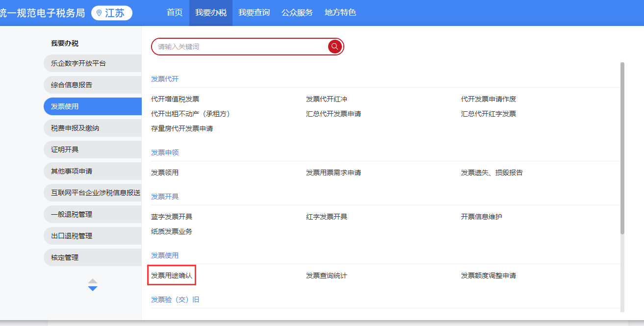The width and height of the screenshot is (644, 326).
Task: Open 蓝字发票开具
Action: click(172, 217)
